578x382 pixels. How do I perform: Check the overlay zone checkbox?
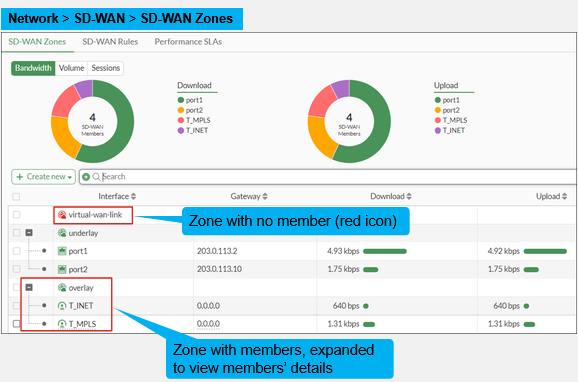tap(16, 288)
